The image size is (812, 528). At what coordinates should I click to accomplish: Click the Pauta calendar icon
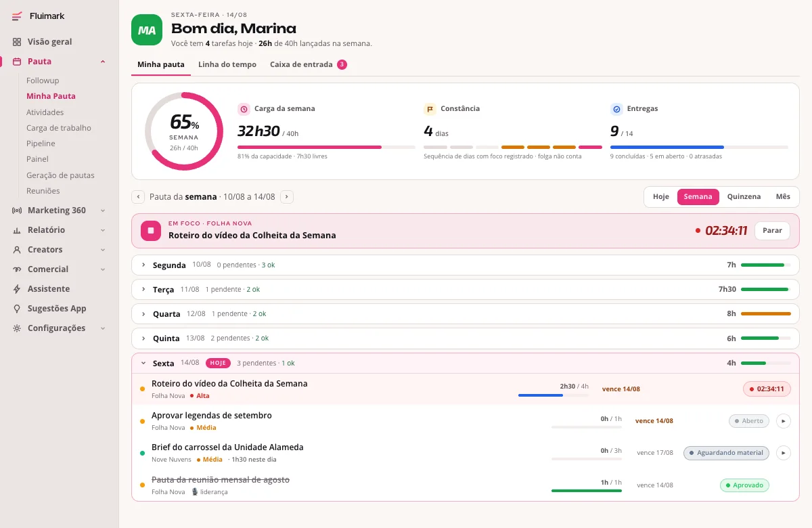17,62
